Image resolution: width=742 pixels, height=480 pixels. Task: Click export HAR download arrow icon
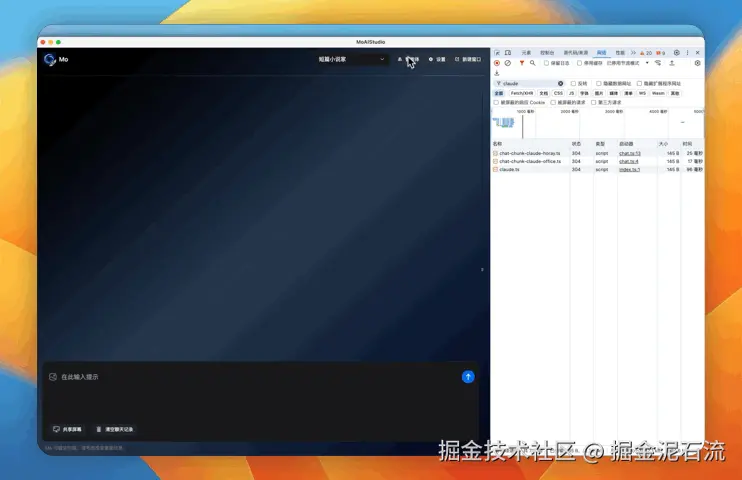tap(496, 73)
